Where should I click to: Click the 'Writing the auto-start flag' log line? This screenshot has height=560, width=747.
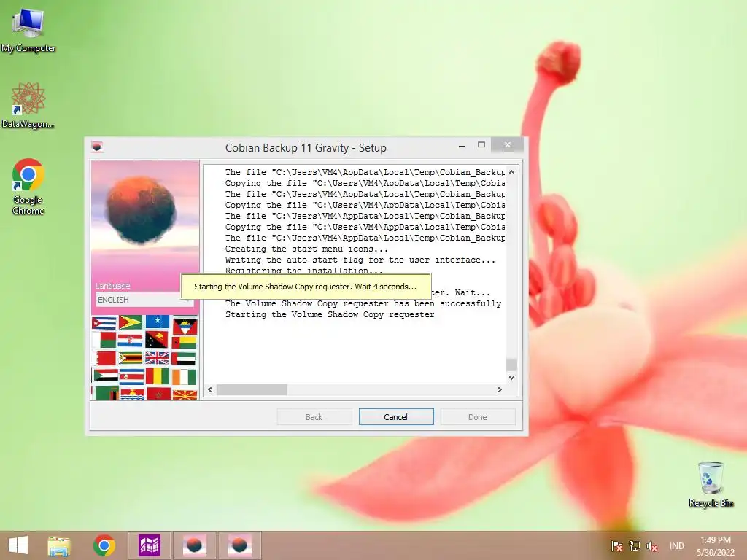click(360, 260)
